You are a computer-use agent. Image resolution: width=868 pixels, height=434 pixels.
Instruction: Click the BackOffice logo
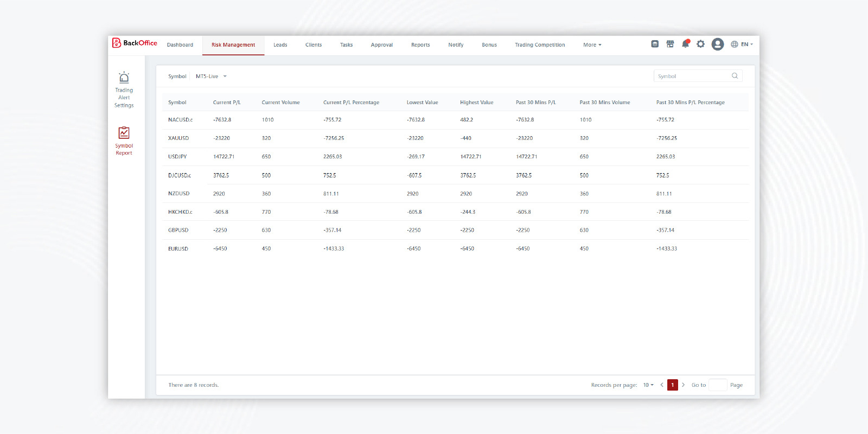(x=135, y=43)
